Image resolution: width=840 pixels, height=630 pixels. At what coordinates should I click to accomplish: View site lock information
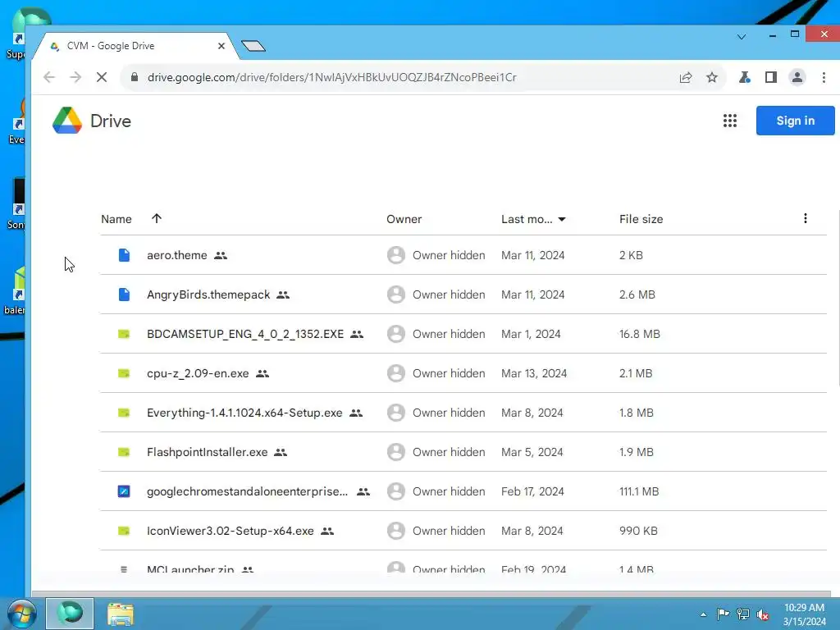(x=135, y=77)
